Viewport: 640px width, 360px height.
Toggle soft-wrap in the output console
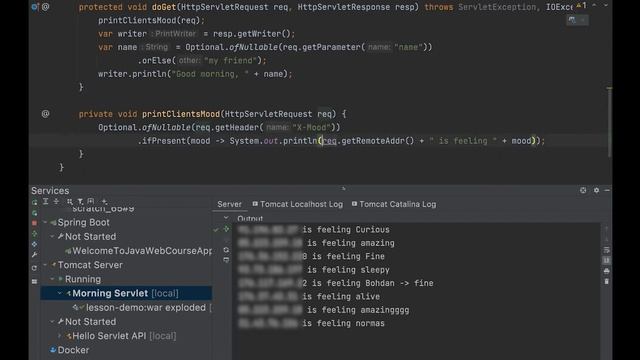click(607, 250)
